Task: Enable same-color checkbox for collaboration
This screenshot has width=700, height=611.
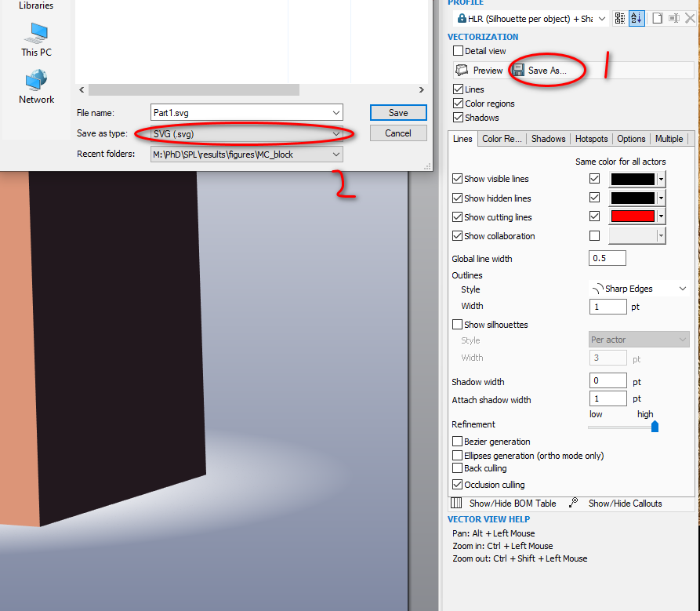Action: [594, 235]
